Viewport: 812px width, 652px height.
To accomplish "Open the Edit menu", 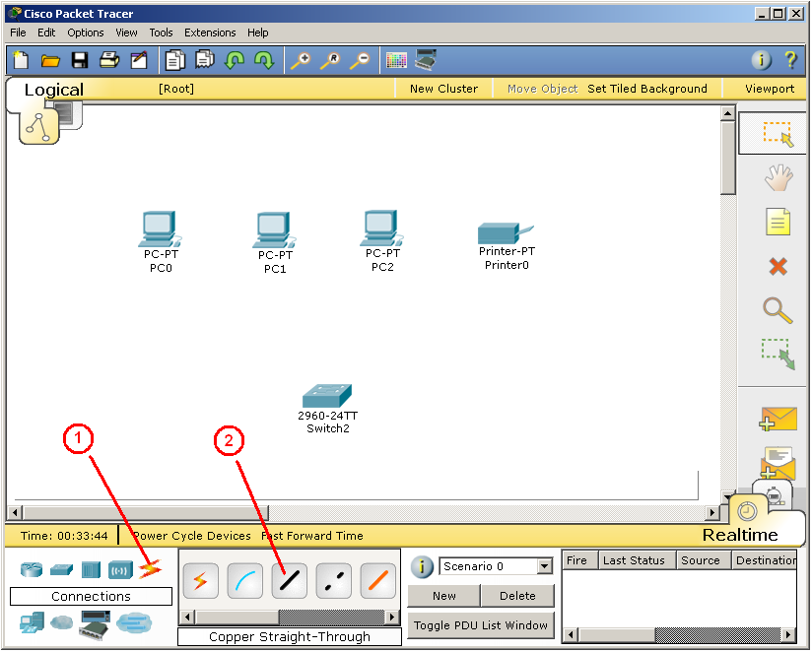I will pyautogui.click(x=46, y=33).
